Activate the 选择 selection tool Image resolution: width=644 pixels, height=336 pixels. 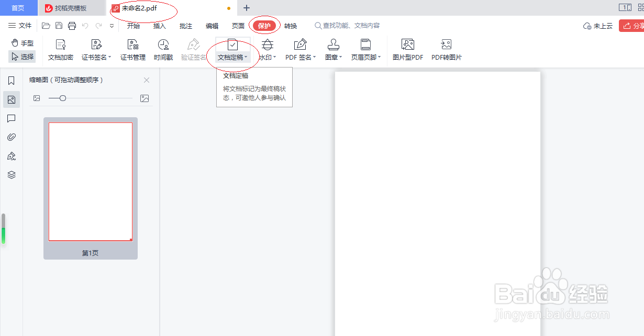(23, 57)
